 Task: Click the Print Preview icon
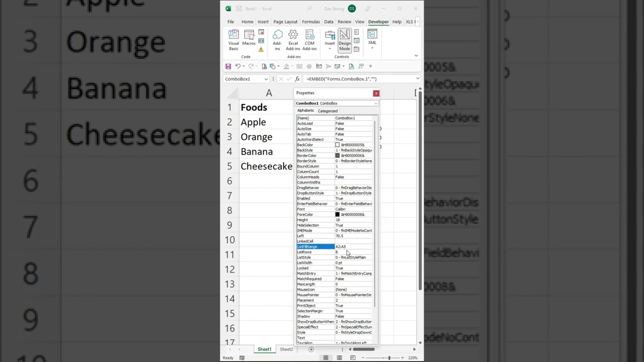[x=264, y=66]
